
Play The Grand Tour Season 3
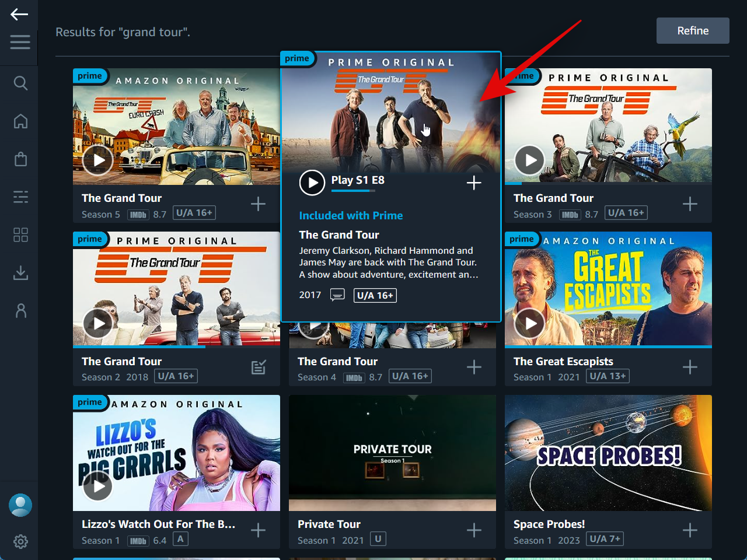point(529,160)
